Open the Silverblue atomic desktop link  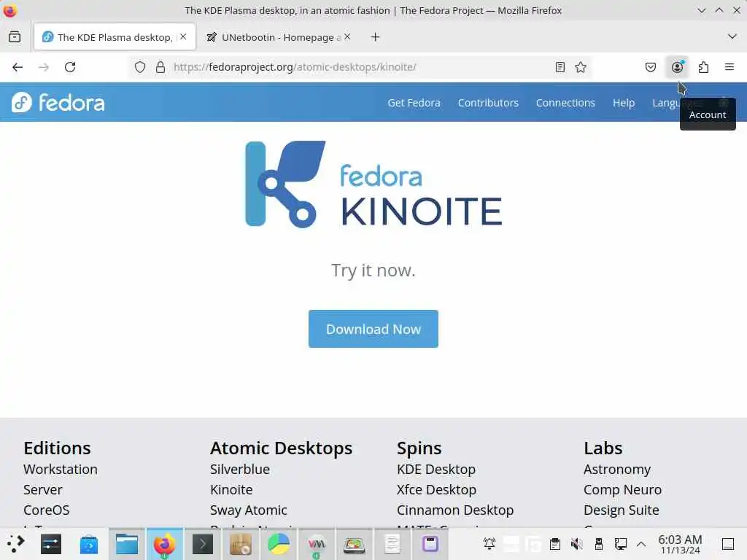click(x=239, y=470)
